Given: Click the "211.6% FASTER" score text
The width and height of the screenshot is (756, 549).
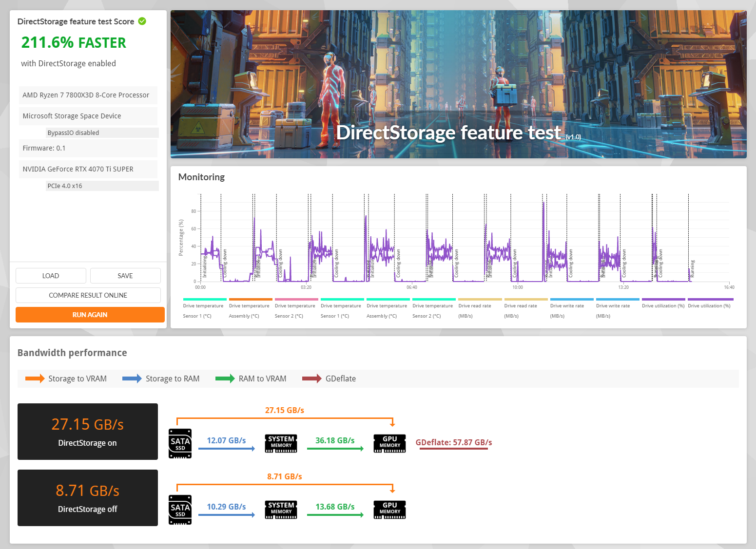Looking at the screenshot, I should tap(74, 43).
